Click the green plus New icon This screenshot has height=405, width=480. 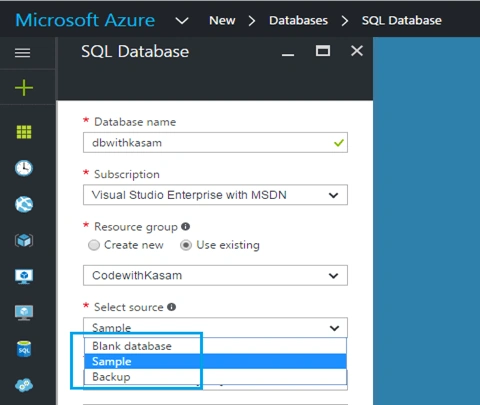pyautogui.click(x=24, y=88)
